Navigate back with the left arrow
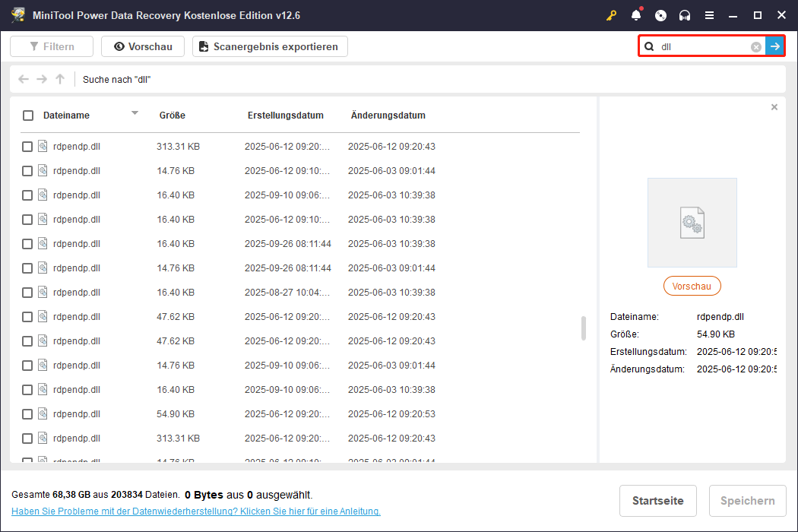Viewport: 798px width, 532px height. pos(24,79)
